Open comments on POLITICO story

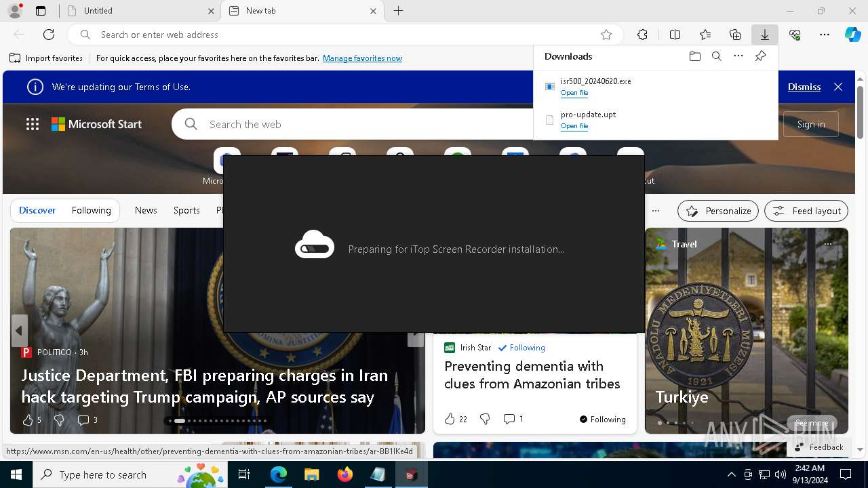point(87,420)
